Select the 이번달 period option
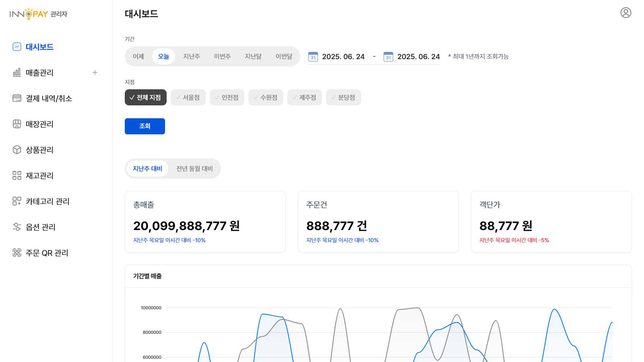The image size is (644, 362). (284, 56)
